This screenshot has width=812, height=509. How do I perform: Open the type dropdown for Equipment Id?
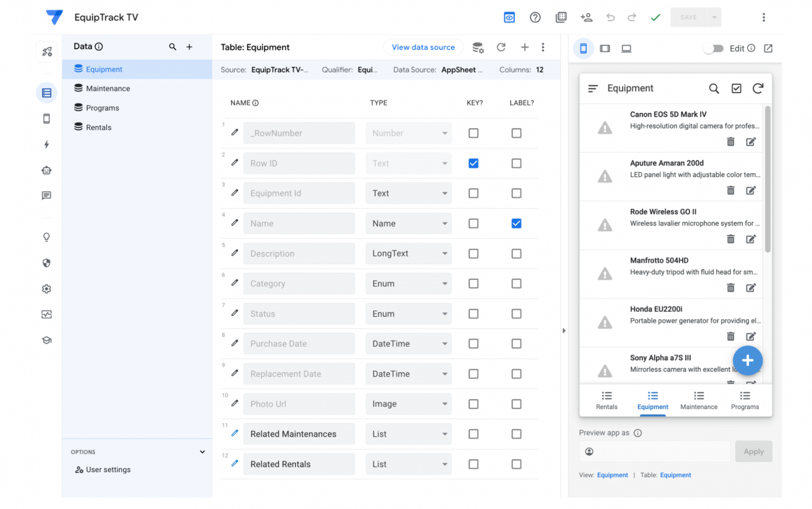(408, 194)
